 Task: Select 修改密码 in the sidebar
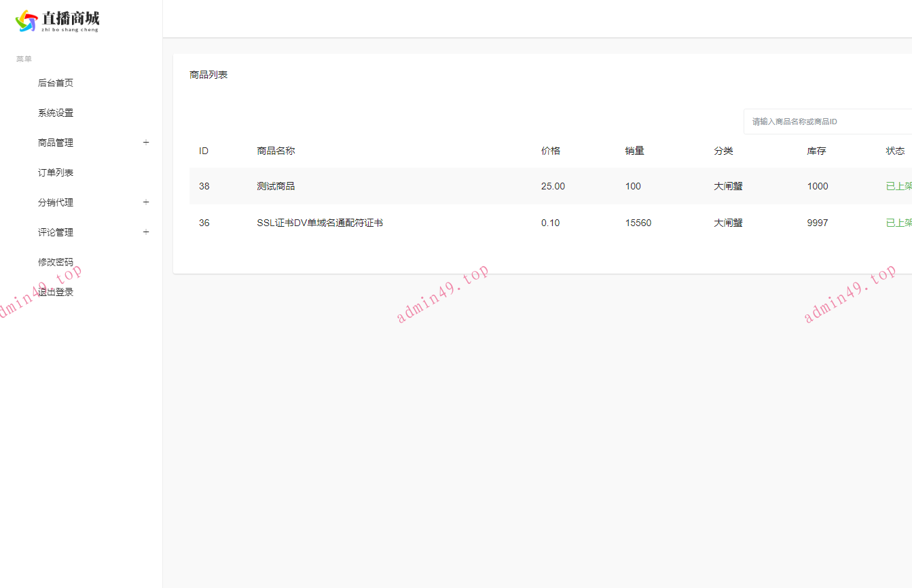pos(56,262)
